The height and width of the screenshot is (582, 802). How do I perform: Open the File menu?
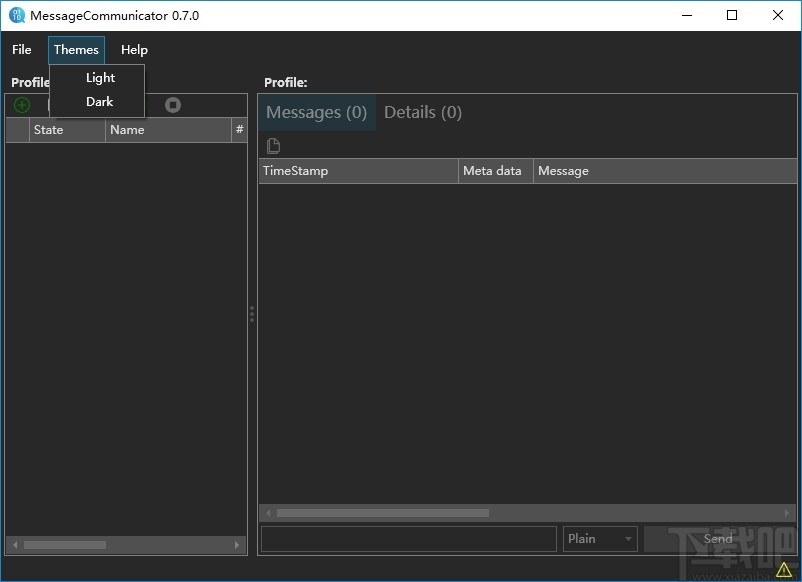pos(21,49)
